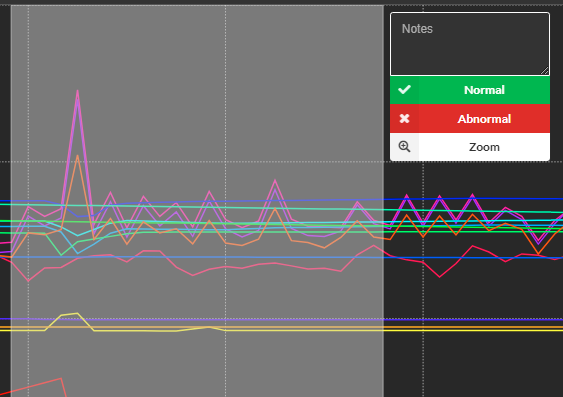Click the green line's dip inside selection
This screenshot has height=397, width=563.
(61, 254)
